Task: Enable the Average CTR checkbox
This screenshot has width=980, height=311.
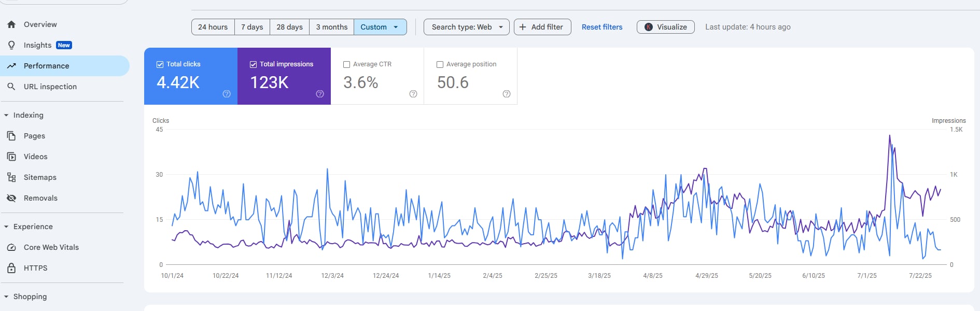Action: [346, 64]
